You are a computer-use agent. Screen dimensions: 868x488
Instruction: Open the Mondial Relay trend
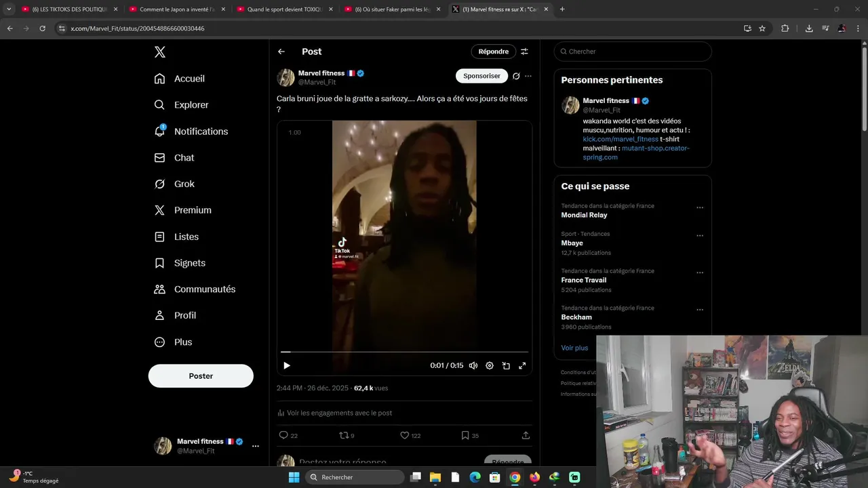pos(584,215)
